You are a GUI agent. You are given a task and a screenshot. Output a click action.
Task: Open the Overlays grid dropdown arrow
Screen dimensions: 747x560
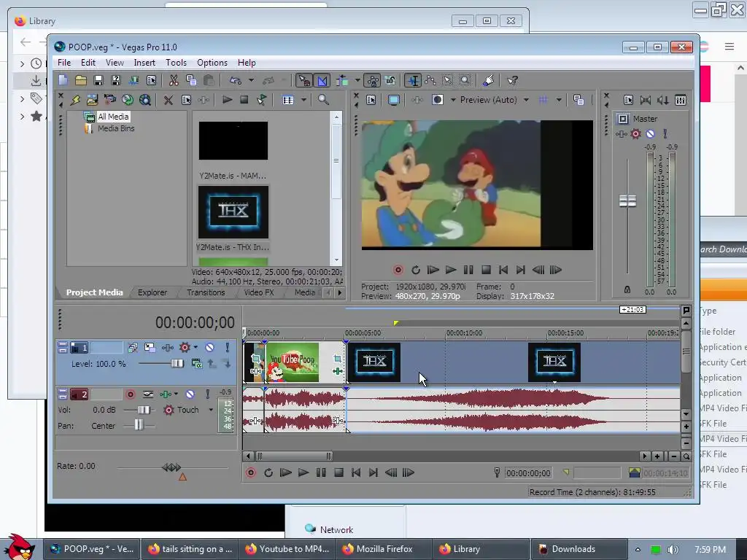point(559,100)
